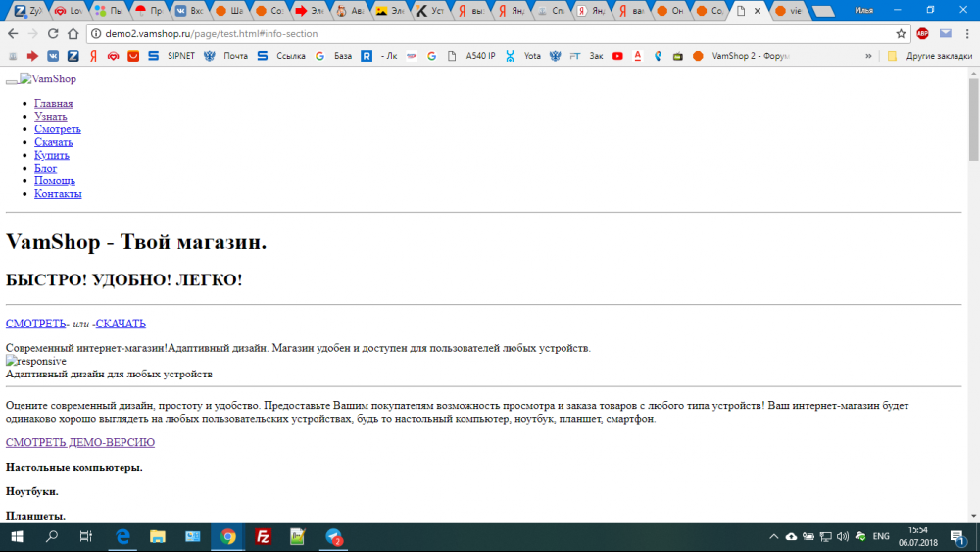The height and width of the screenshot is (552, 980).
Task: Follow the Узнать navigation link
Action: coord(51,117)
